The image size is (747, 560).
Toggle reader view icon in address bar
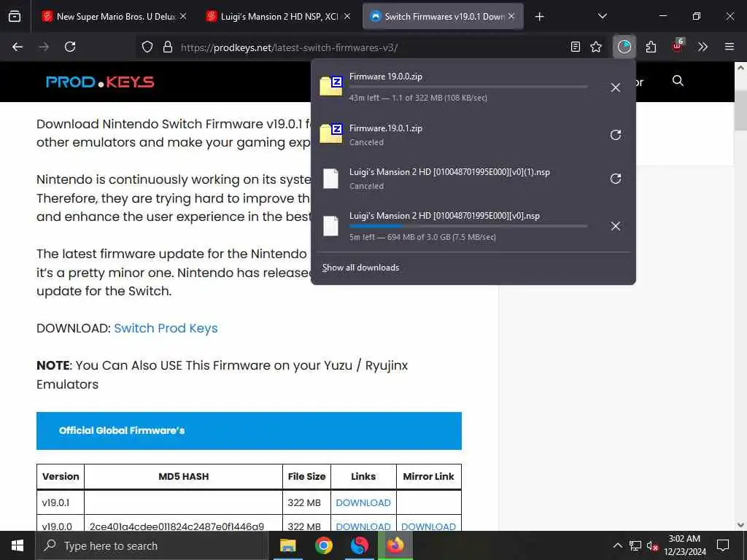(576, 47)
